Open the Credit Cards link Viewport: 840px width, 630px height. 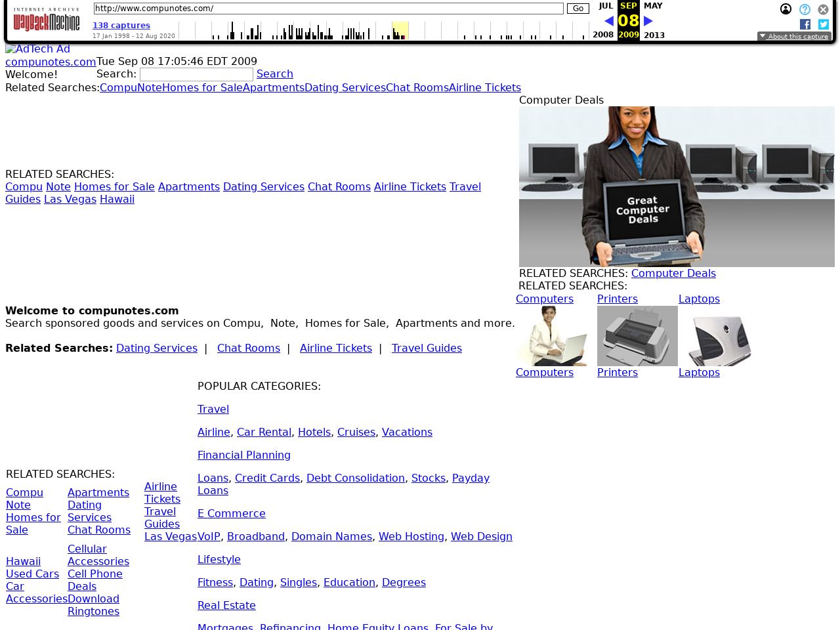tap(267, 478)
